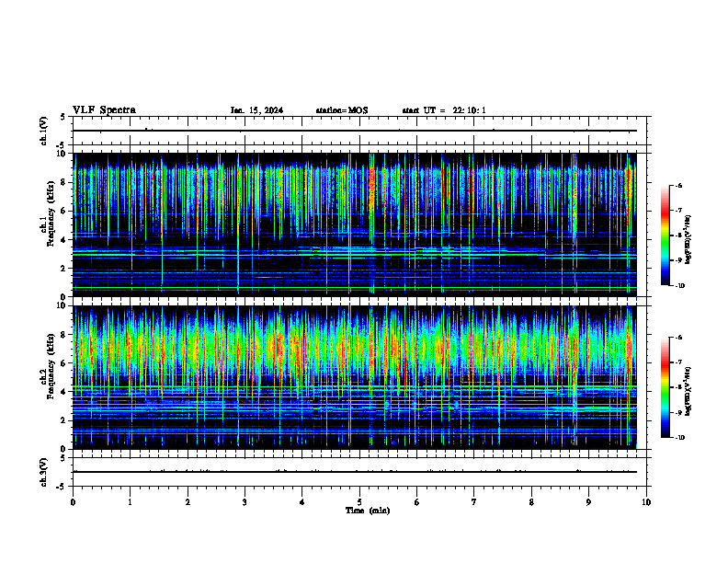Click the ch.1 spectrogram image panel
Screen dimensions: 728x563
(x=355, y=224)
